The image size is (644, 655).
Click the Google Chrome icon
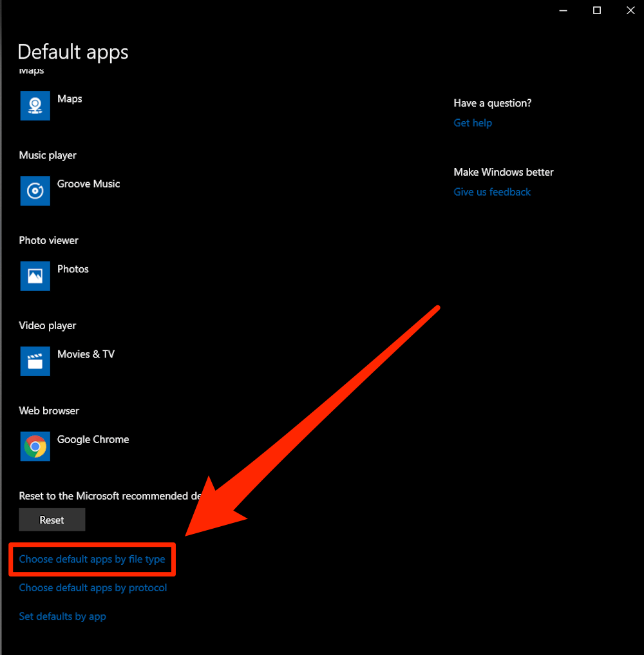[x=35, y=446]
